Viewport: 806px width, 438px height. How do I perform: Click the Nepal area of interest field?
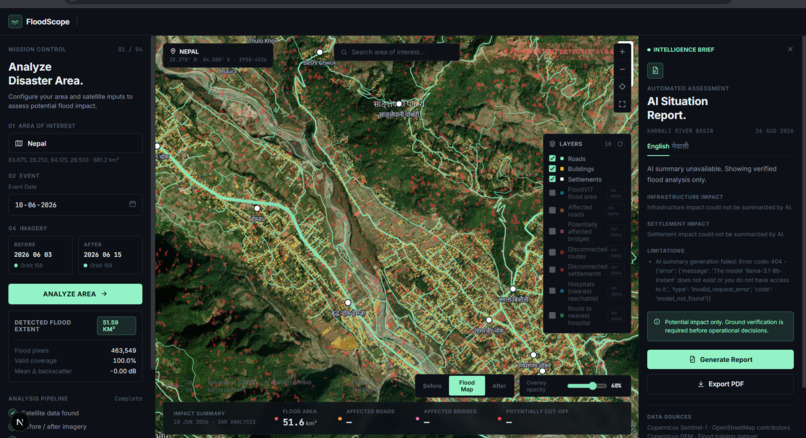click(75, 143)
